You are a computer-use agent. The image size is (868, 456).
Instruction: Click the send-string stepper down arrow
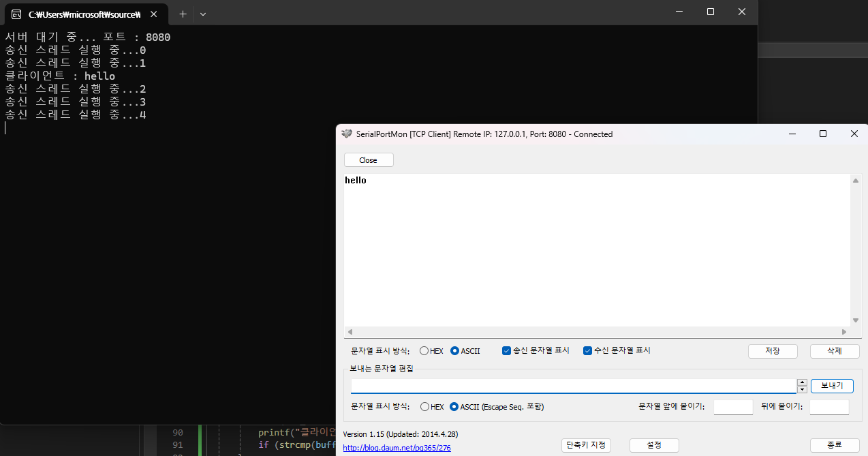802,390
